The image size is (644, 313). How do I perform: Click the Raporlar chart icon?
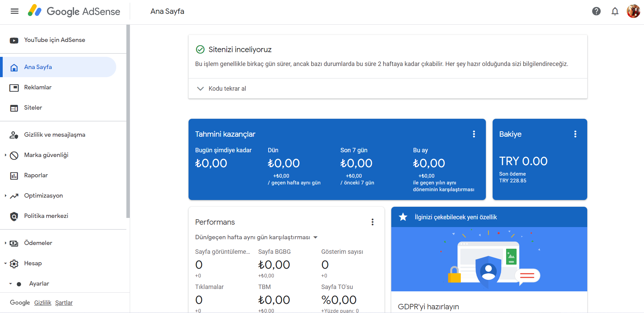tap(14, 176)
